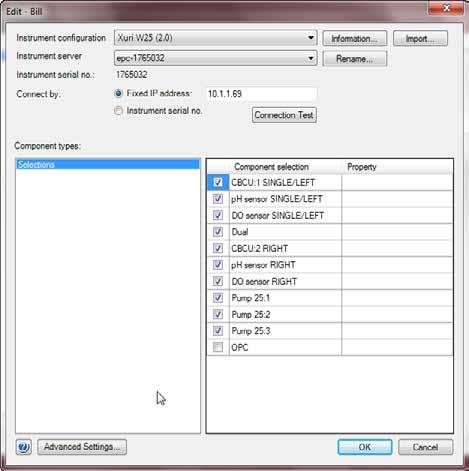Choose Fixed IP address radio button
Image resolution: width=469 pixels, height=471 pixels.
pyautogui.click(x=118, y=93)
